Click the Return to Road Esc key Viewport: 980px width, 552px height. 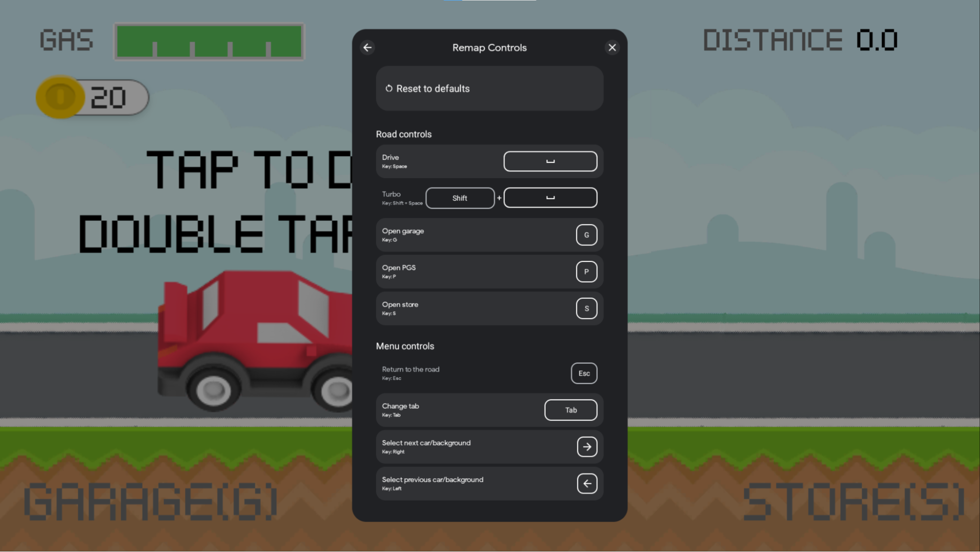583,373
